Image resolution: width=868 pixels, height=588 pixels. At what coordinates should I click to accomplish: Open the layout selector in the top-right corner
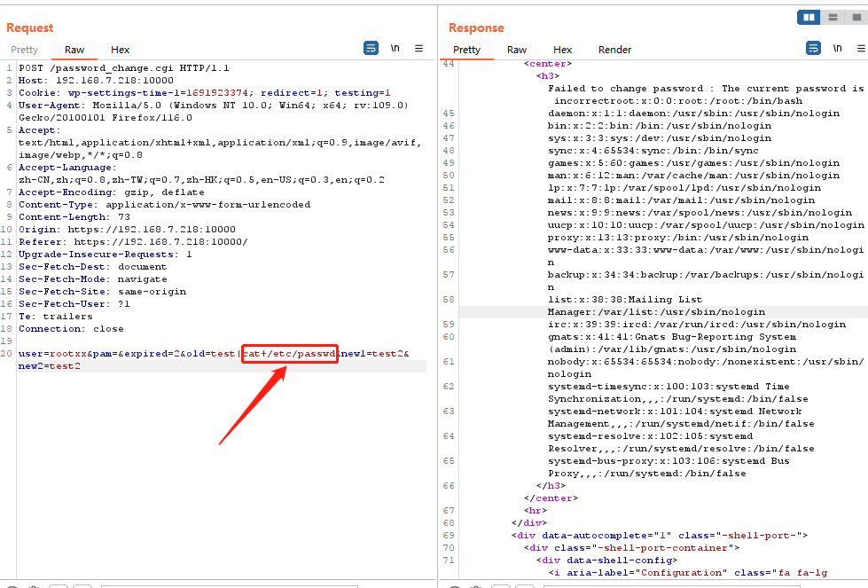[x=833, y=17]
